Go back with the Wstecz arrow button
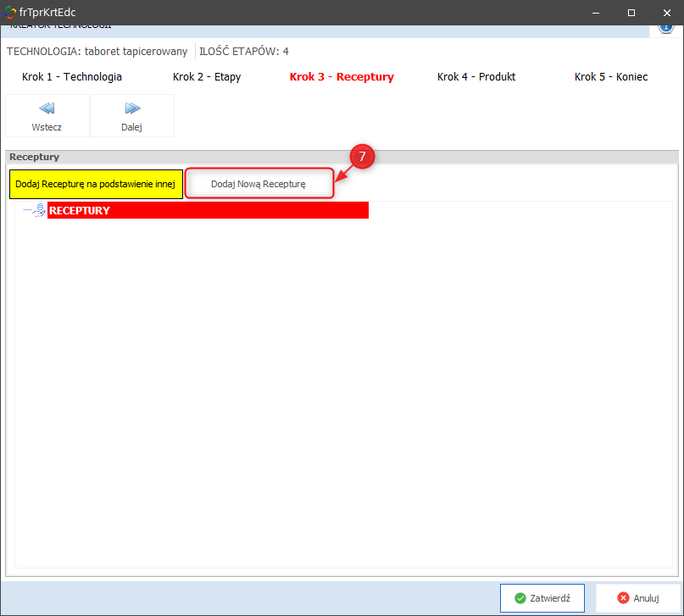This screenshot has height=616, width=684. tap(47, 115)
